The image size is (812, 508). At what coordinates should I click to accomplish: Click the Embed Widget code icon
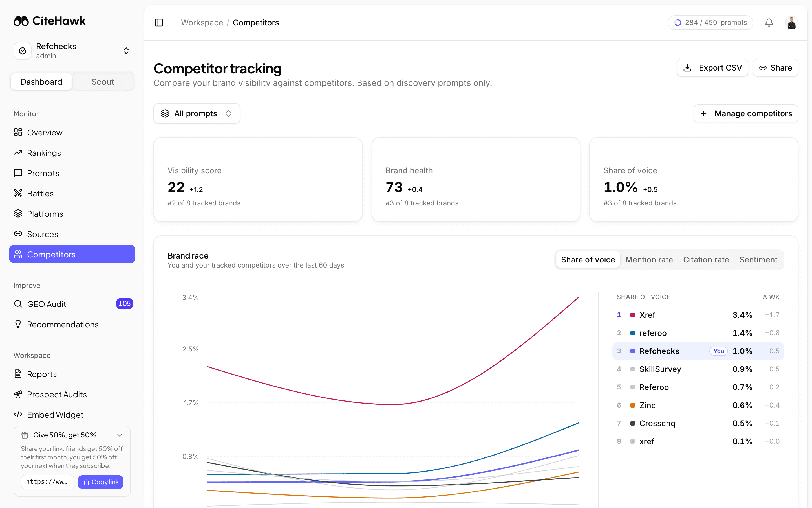coord(18,415)
